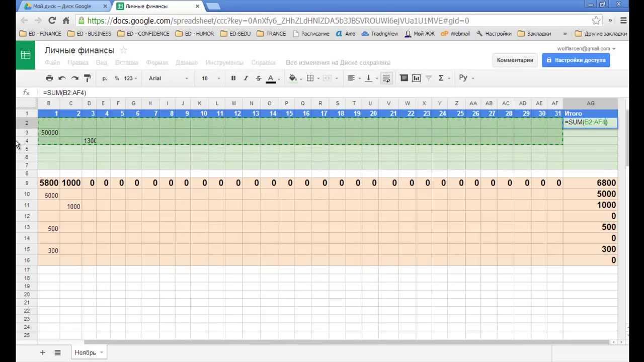Open account menu wolflarcen@gmail.com
644x362 pixels.
coord(586,49)
